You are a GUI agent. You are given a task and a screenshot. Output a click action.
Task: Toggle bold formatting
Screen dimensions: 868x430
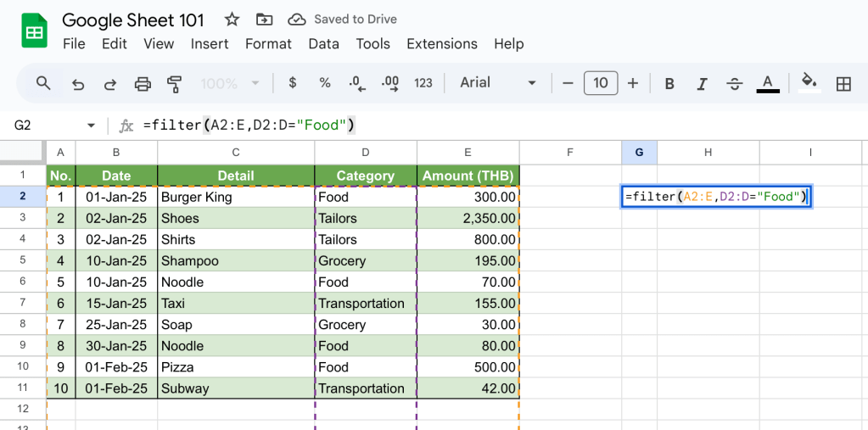coord(669,83)
